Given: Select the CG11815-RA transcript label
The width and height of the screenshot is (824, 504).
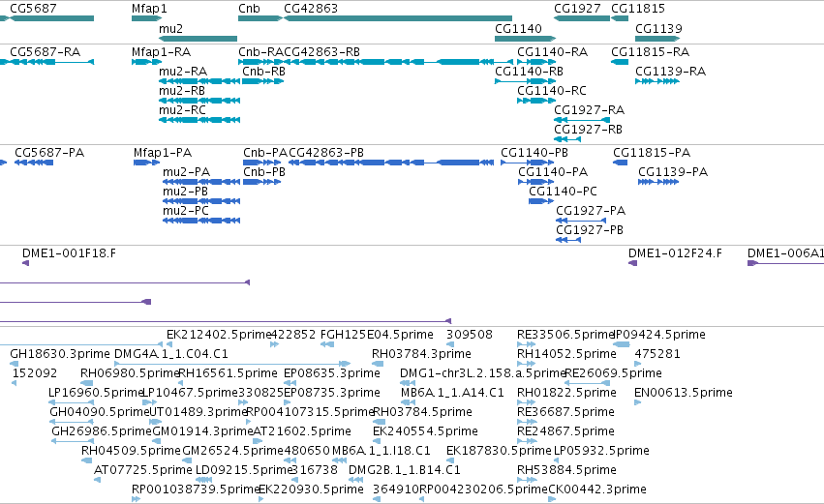Looking at the screenshot, I should (x=651, y=52).
